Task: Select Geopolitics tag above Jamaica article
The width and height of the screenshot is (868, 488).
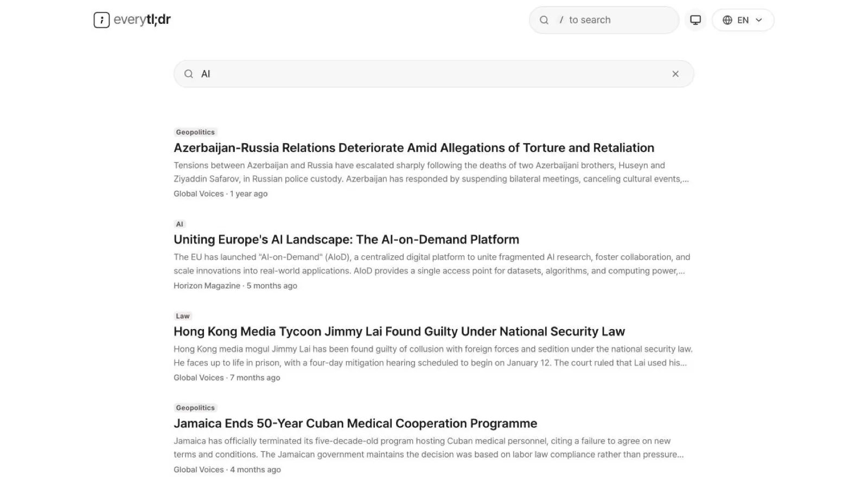Action: click(x=195, y=408)
